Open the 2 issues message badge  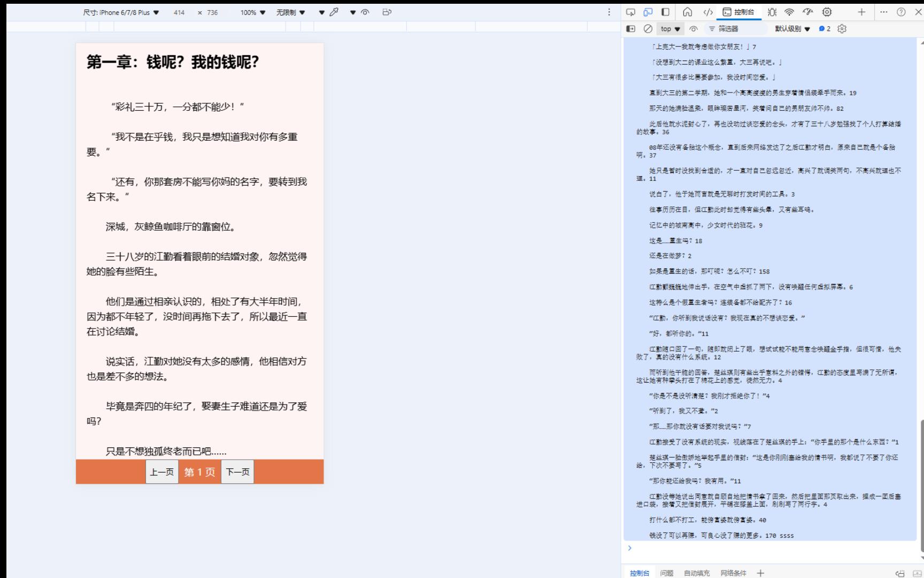pos(825,29)
